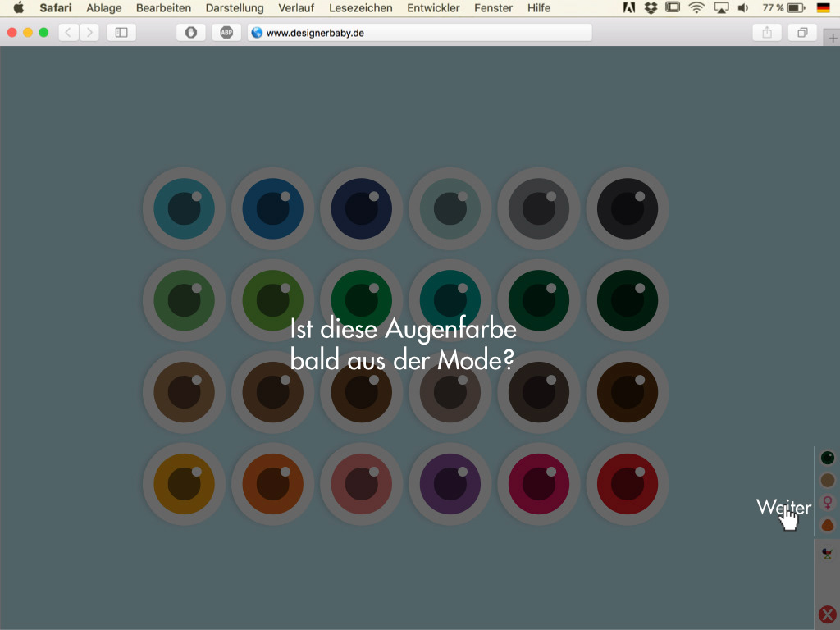Image resolution: width=840 pixels, height=630 pixels.
Task: Open the Entwickler menu
Action: pyautogui.click(x=433, y=8)
